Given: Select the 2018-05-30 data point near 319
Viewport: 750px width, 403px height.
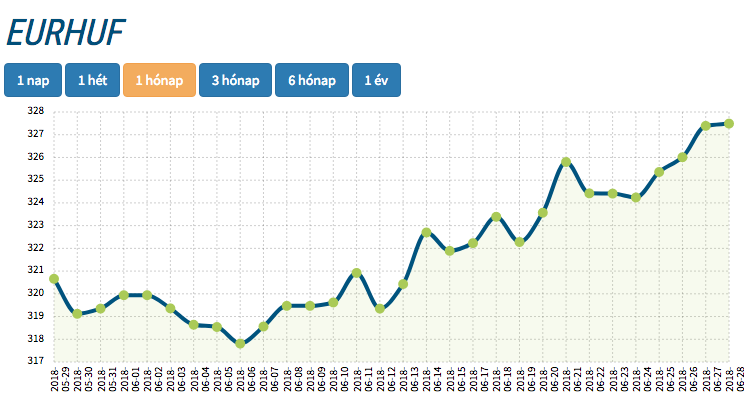Looking at the screenshot, I should click(x=77, y=314).
